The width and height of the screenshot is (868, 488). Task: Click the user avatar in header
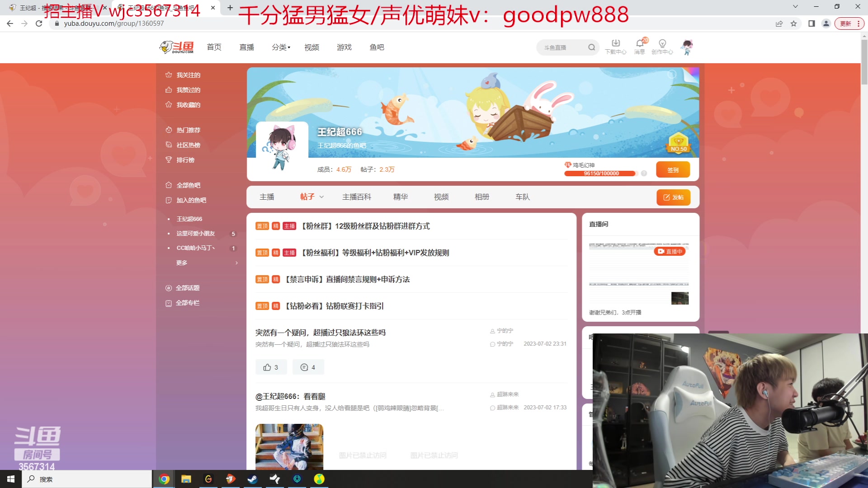[687, 47]
